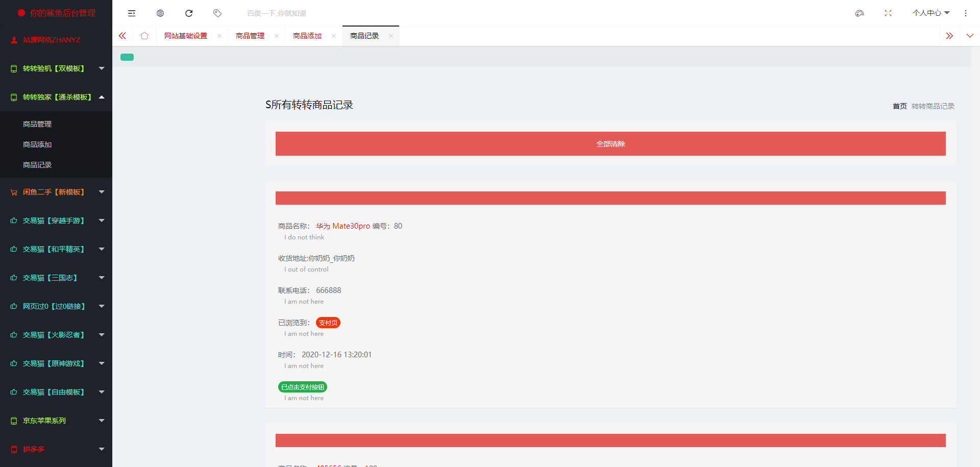
Task: Click the 首页 breadcrumb link
Action: pos(899,106)
